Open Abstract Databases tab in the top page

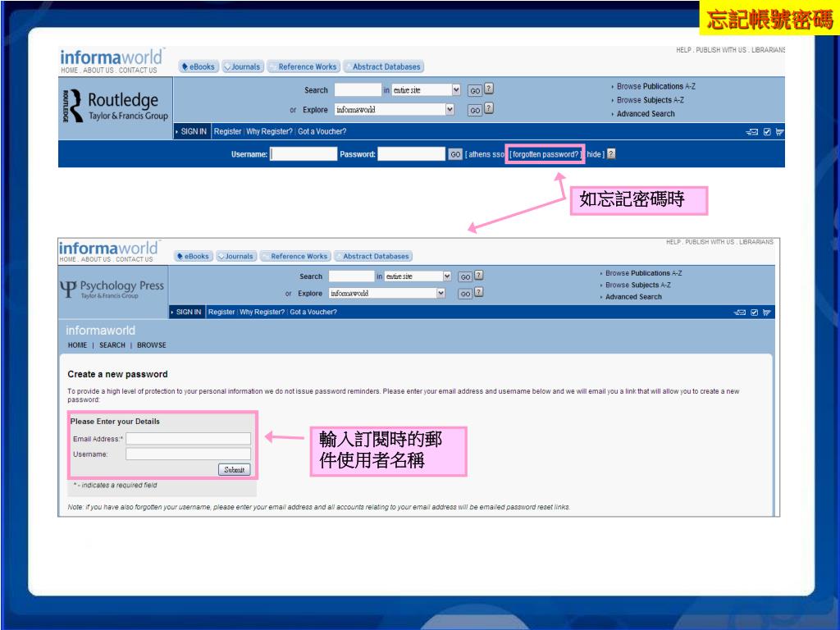tap(384, 67)
